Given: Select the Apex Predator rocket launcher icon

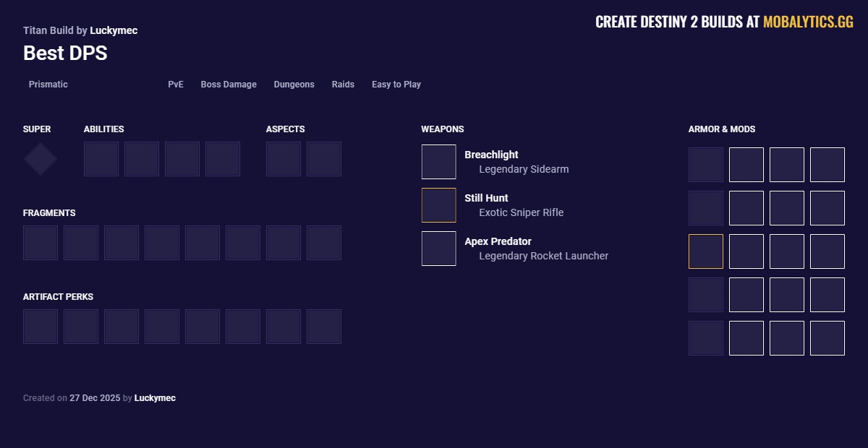Looking at the screenshot, I should 438,249.
